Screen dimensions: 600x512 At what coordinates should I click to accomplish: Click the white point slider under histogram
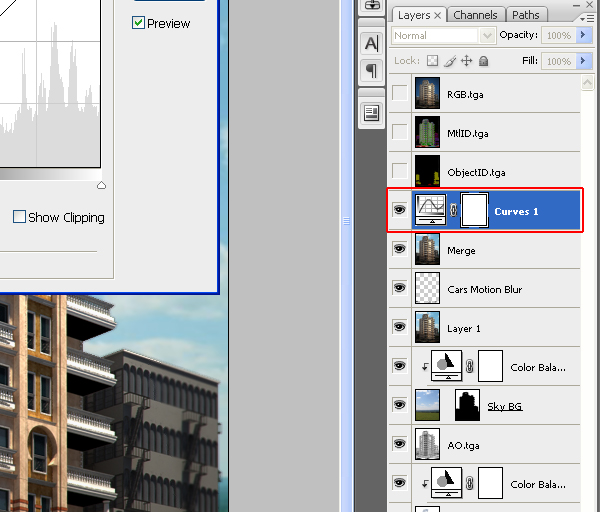tap(101, 185)
